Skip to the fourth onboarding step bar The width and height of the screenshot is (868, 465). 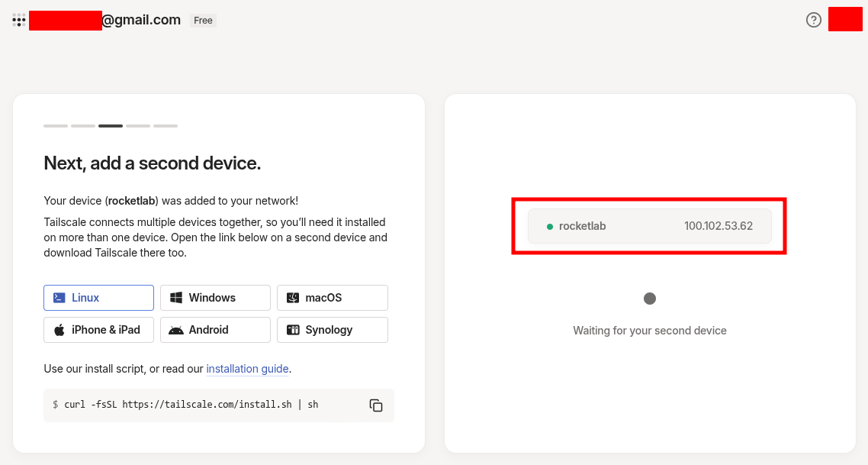[x=138, y=125]
